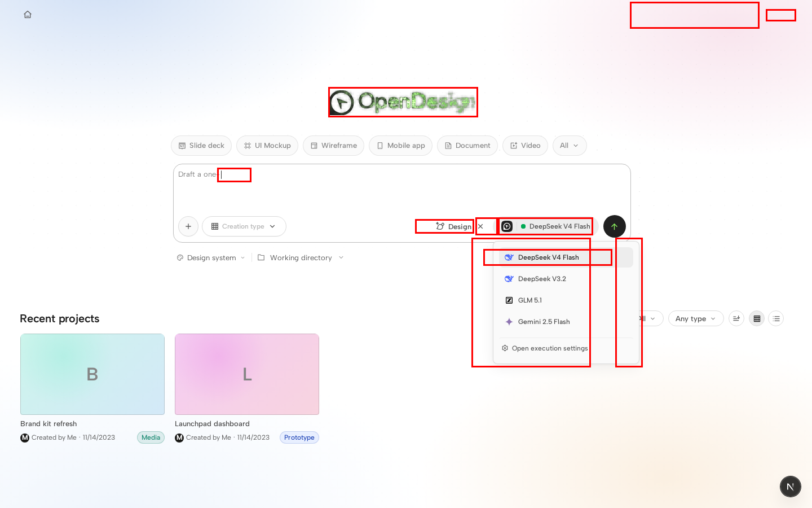Image resolution: width=812 pixels, height=508 pixels.
Task: Click the "Brand kit refresh" project title
Action: (x=48, y=424)
